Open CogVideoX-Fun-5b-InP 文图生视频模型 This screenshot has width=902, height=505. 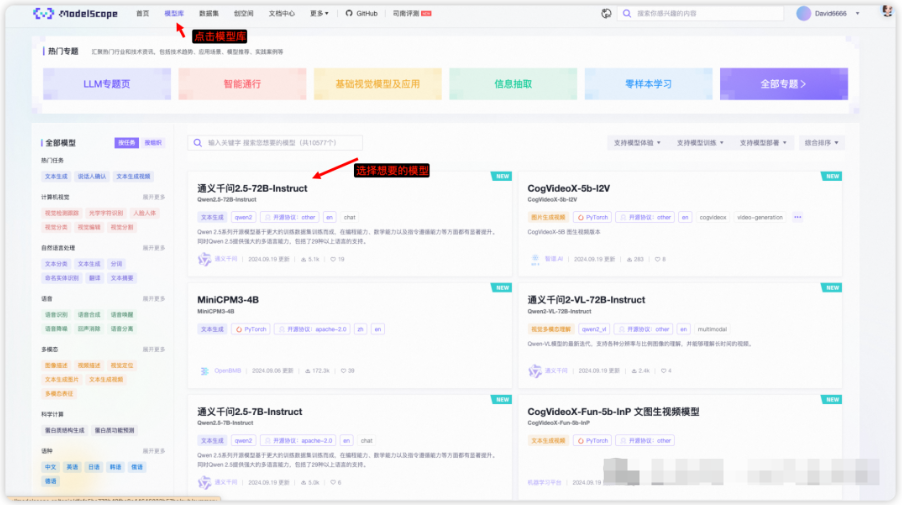613,412
